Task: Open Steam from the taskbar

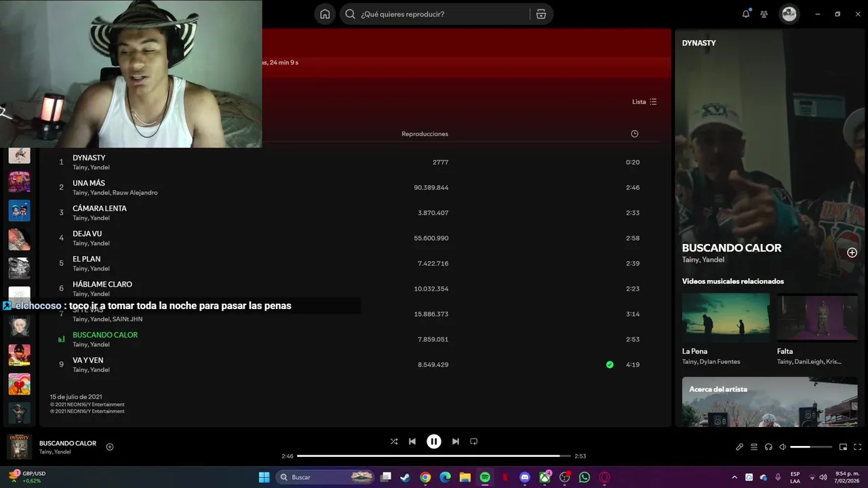Action: click(405, 477)
